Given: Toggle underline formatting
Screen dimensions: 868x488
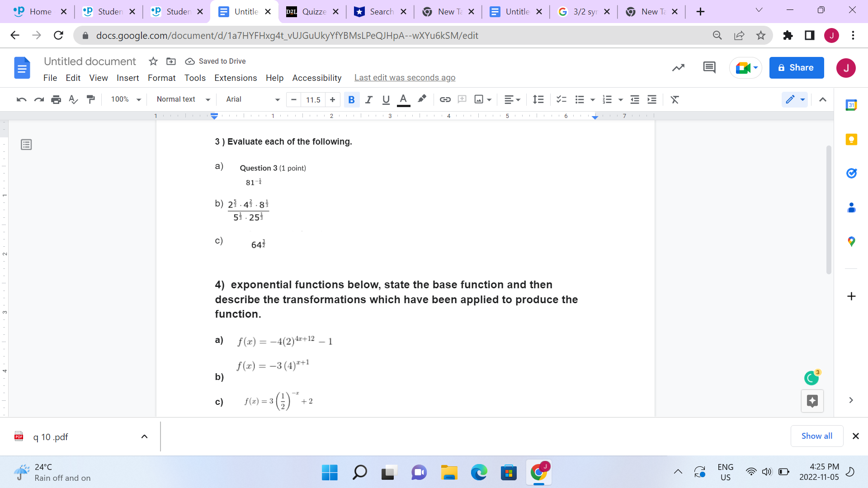Looking at the screenshot, I should coord(386,99).
